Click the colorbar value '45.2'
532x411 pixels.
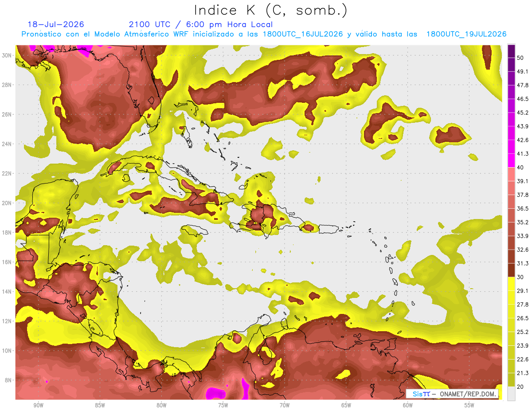pos(523,112)
